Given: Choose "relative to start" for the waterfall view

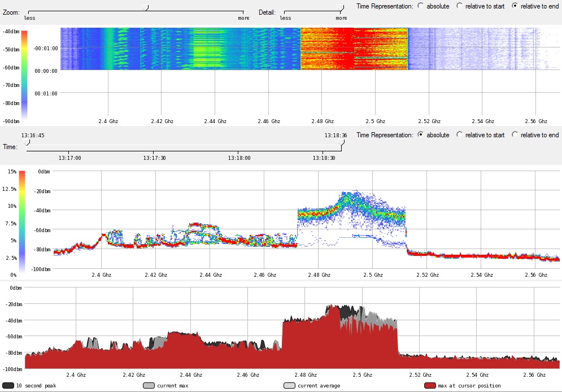Looking at the screenshot, I should [459, 6].
